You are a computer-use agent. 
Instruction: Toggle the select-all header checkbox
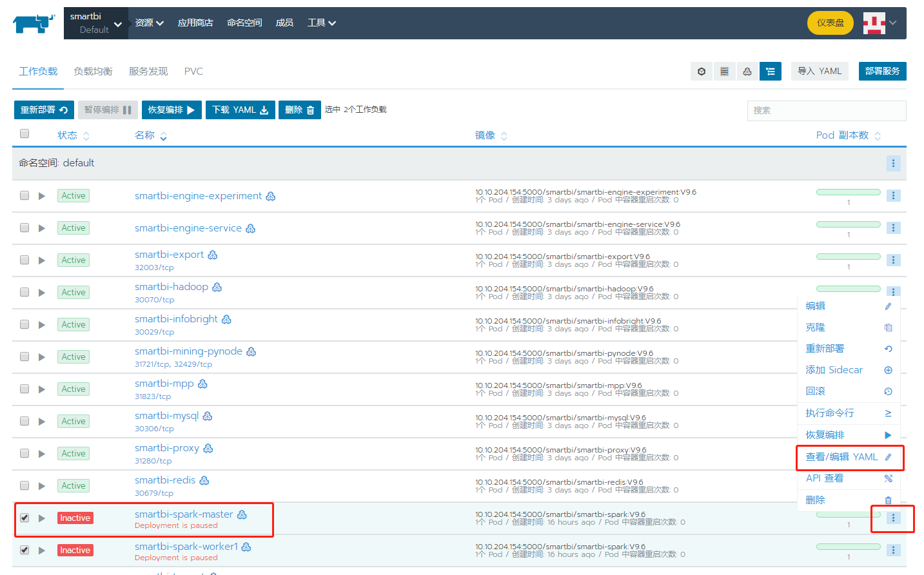pyautogui.click(x=25, y=133)
